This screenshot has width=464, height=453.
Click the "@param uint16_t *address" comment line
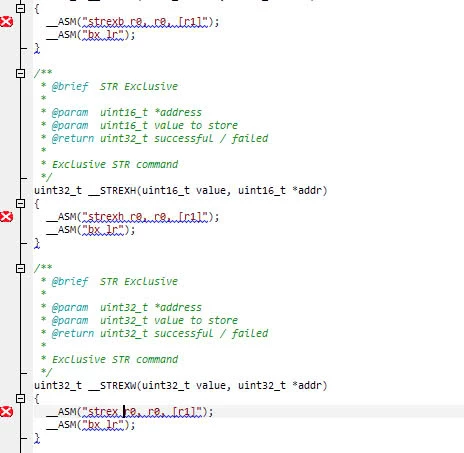tap(121, 112)
